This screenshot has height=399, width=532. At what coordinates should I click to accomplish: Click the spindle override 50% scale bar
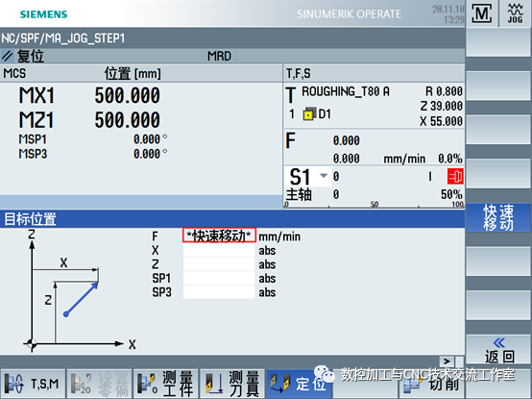[x=375, y=205]
